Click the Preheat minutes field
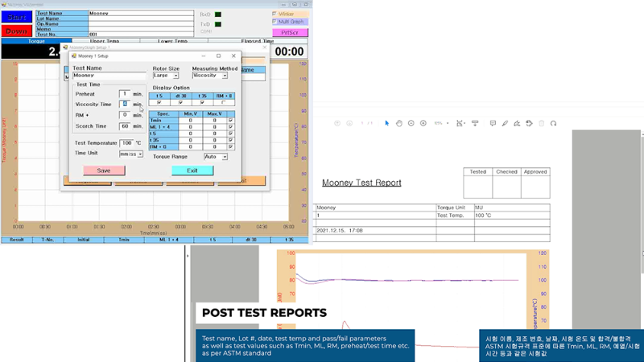 click(125, 93)
